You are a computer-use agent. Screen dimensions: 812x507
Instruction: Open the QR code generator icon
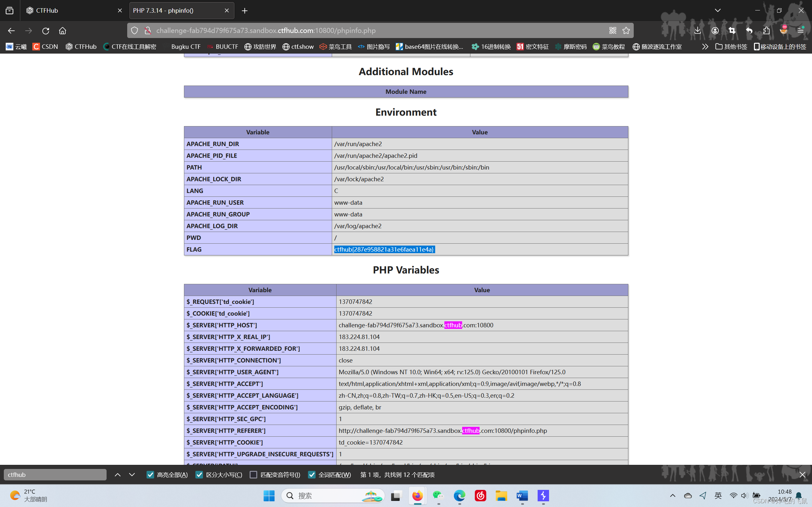click(612, 30)
